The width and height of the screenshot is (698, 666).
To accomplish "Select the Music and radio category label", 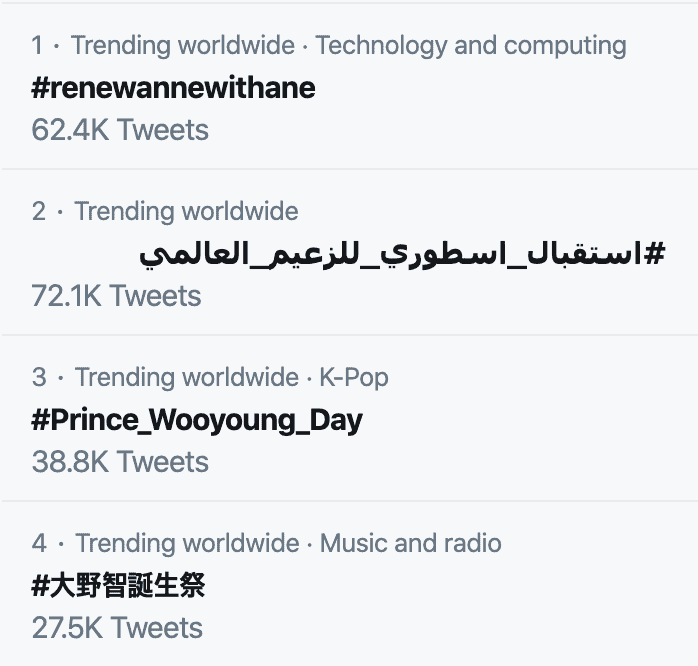I will [411, 544].
